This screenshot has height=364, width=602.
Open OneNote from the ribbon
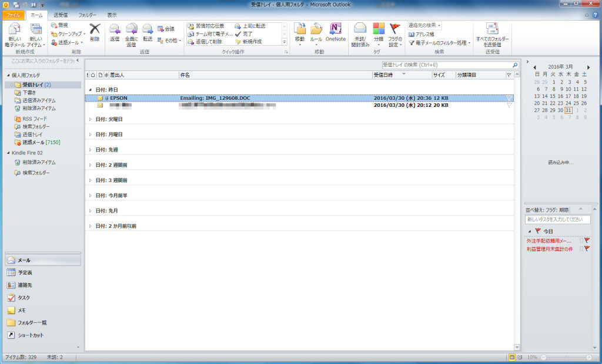click(336, 32)
